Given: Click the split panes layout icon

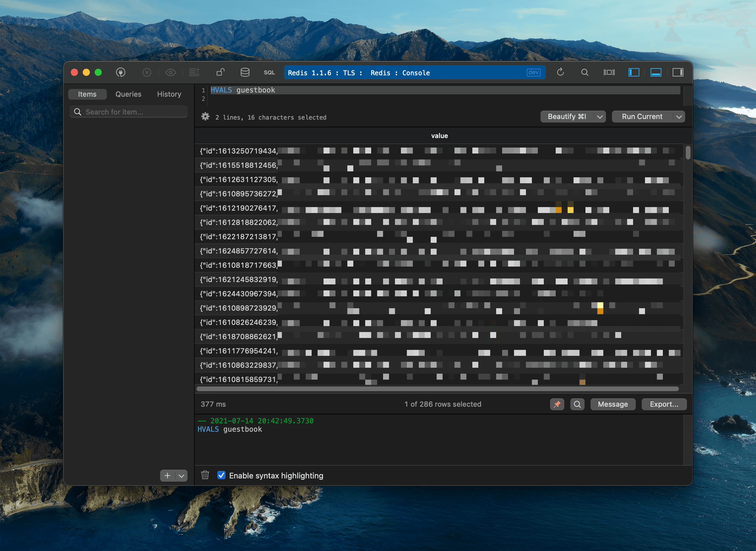Looking at the screenshot, I should (609, 72).
